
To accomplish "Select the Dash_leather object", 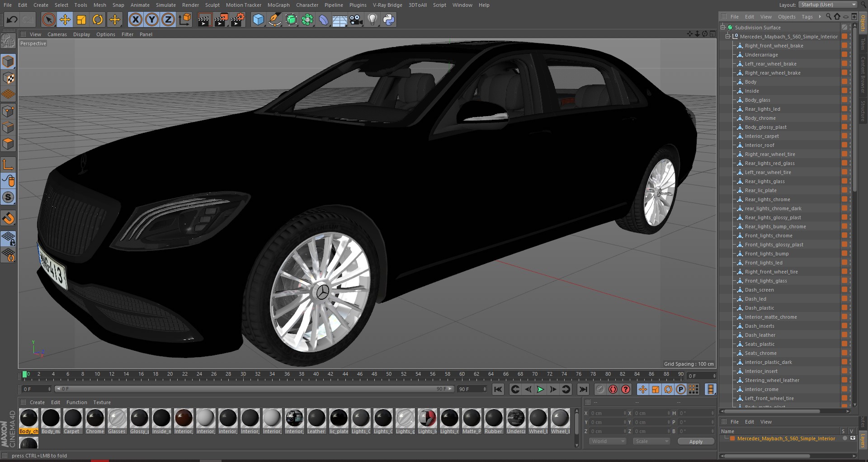I will [760, 335].
